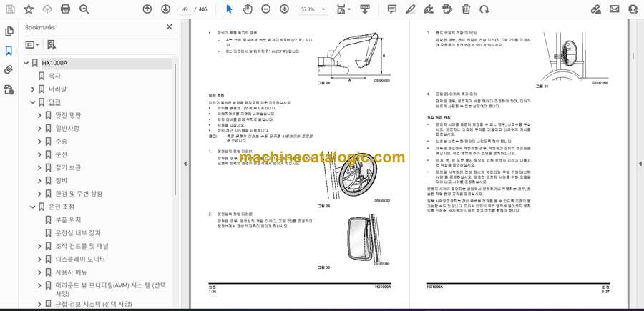Rotate the page with rotate icon
The height and width of the screenshot is (311, 644).
[x=484, y=9]
